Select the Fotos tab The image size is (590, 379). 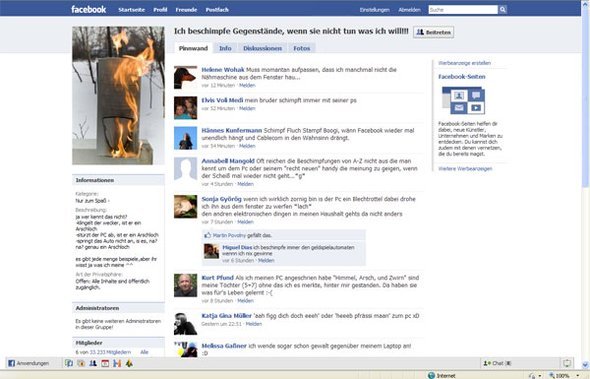tap(302, 48)
